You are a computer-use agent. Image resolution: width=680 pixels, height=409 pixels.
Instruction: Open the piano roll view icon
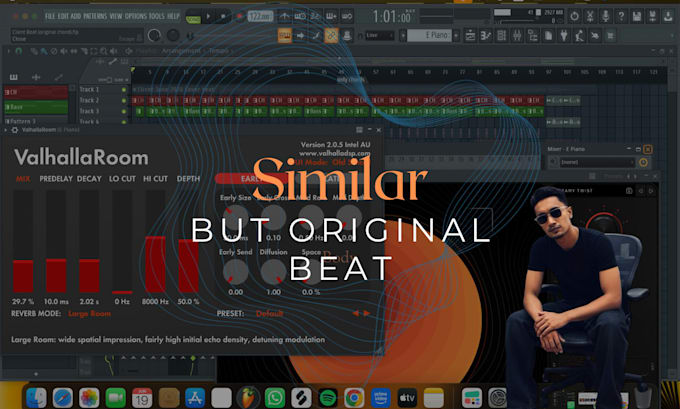[x=486, y=36]
